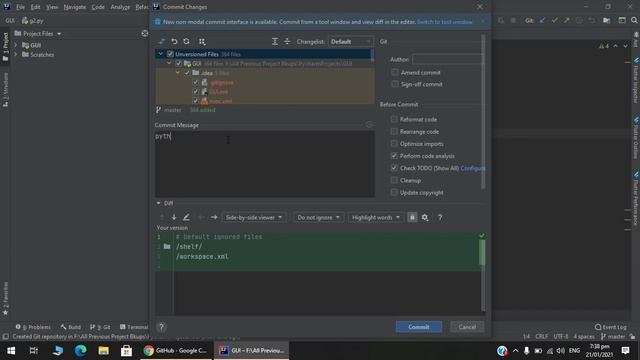The height and width of the screenshot is (360, 640).
Task: Open the File menu
Action: 20,7
